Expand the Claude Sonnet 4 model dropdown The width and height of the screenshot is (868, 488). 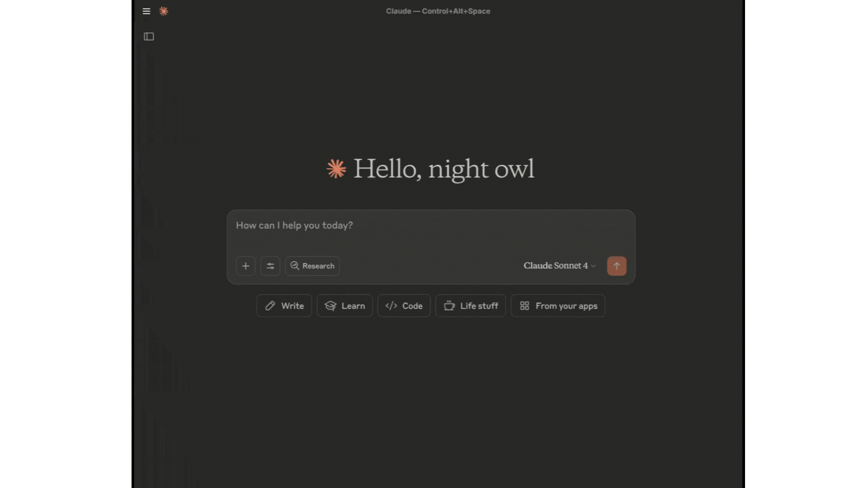[x=560, y=266]
